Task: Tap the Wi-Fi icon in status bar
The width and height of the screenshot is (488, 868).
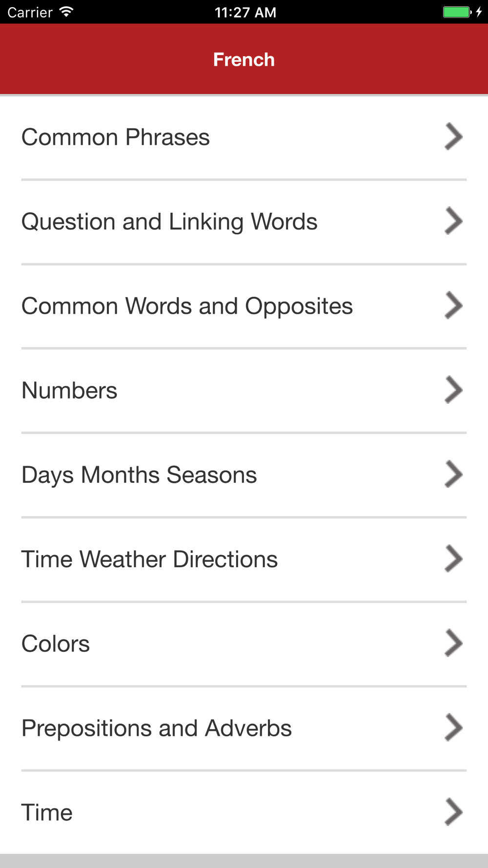Action: pyautogui.click(x=66, y=12)
